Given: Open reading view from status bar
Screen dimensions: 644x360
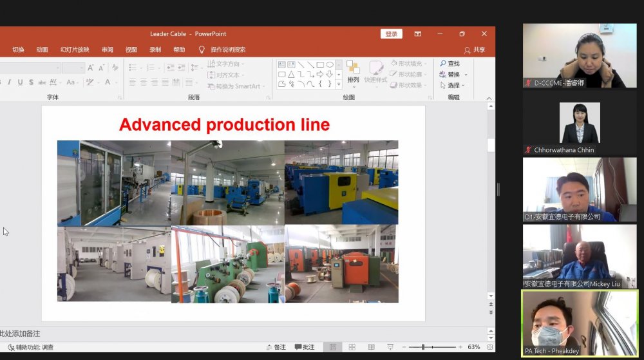Looking at the screenshot, I should coord(371,347).
